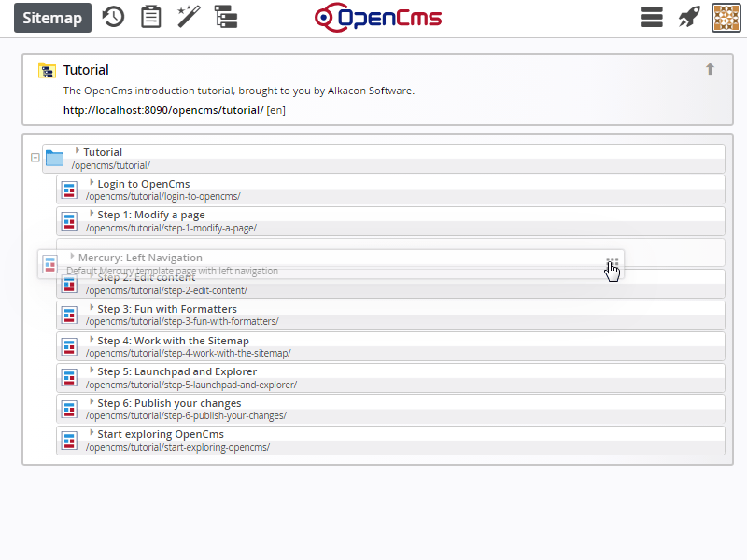Open the hamburger menu icon

tap(652, 17)
